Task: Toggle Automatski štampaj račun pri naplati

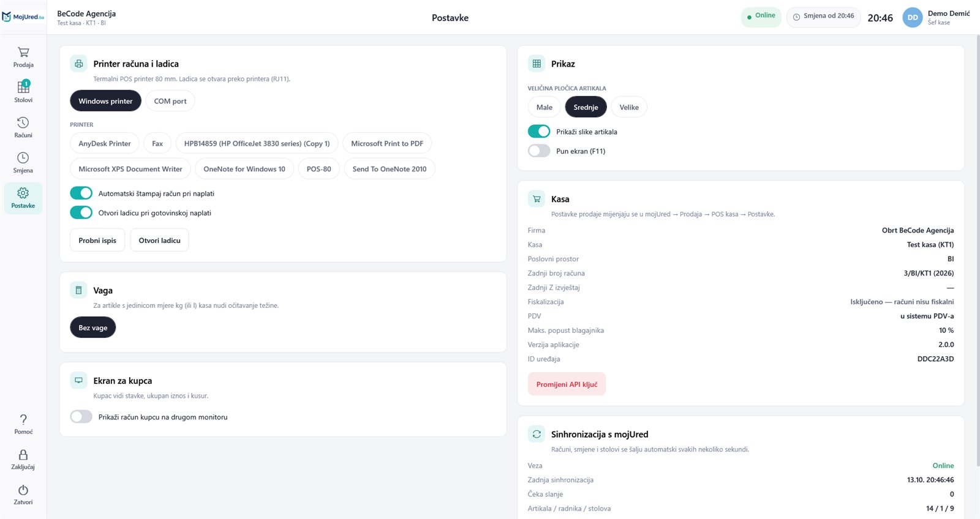Action: [x=81, y=193]
